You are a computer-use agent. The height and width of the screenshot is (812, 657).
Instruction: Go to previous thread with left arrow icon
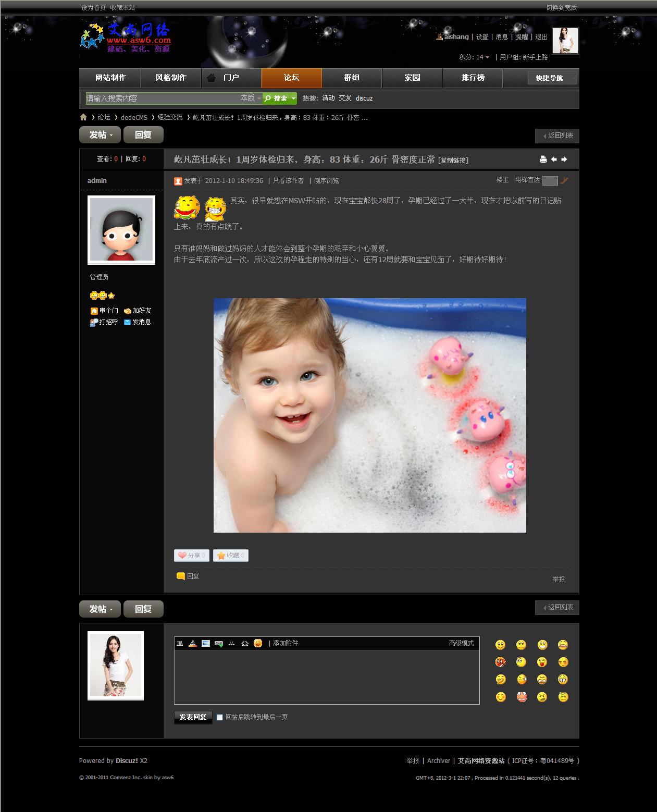pyautogui.click(x=554, y=159)
